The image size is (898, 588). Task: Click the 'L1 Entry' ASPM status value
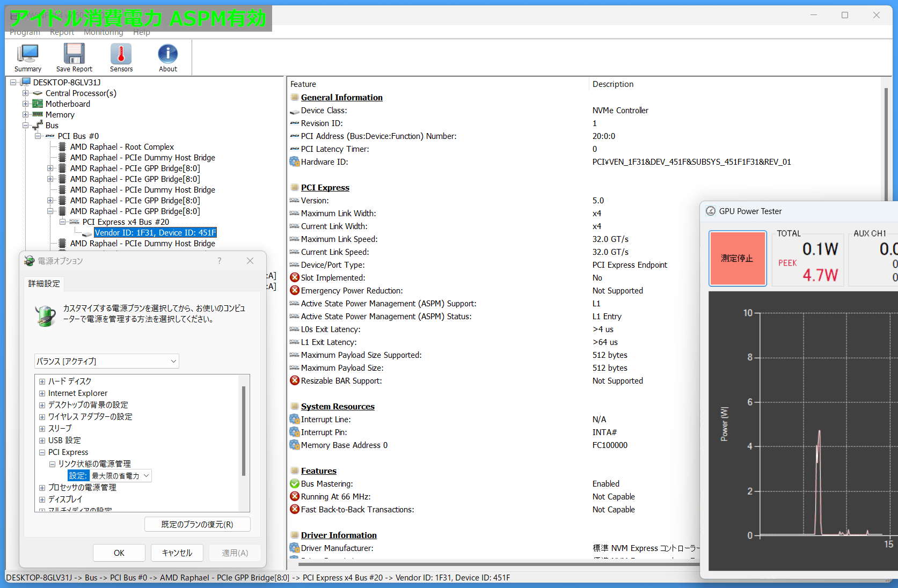(607, 317)
